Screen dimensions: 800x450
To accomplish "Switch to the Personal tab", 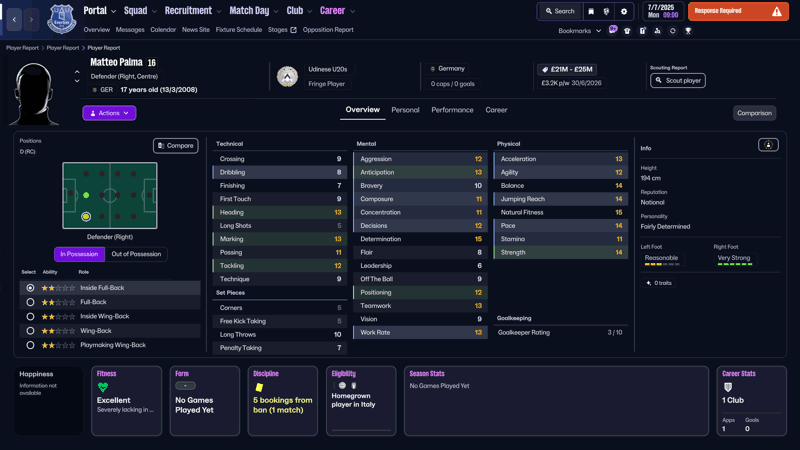I will [x=405, y=110].
